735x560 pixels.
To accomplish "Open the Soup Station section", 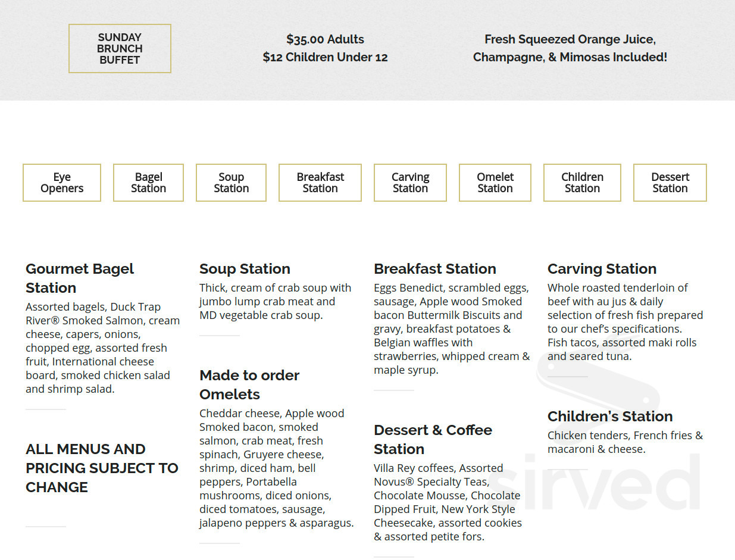I will (x=231, y=182).
